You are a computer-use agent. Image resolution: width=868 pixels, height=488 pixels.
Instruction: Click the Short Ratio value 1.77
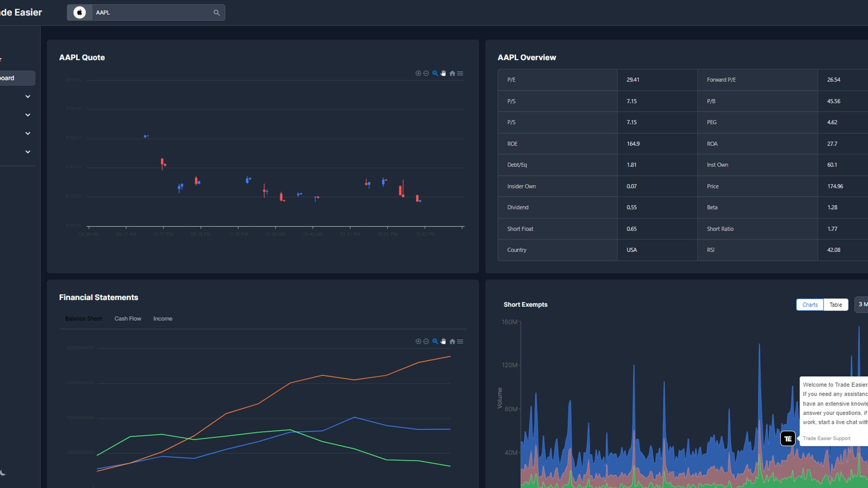click(x=832, y=229)
